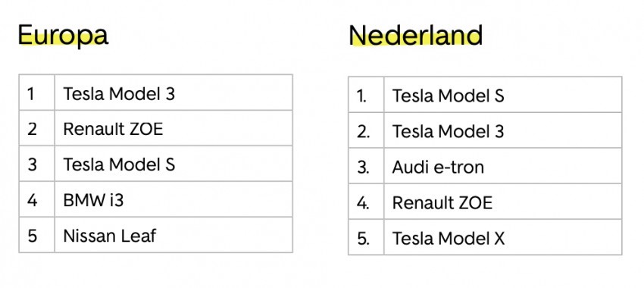Image resolution: width=644 pixels, height=288 pixels.
Task: Click the Nissan Leaf row
Action: (155, 235)
